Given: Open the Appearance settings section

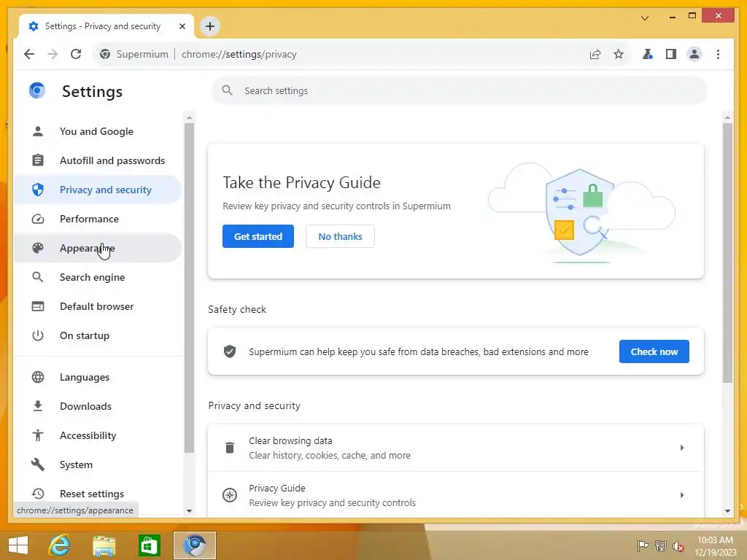Looking at the screenshot, I should pyautogui.click(x=97, y=248).
